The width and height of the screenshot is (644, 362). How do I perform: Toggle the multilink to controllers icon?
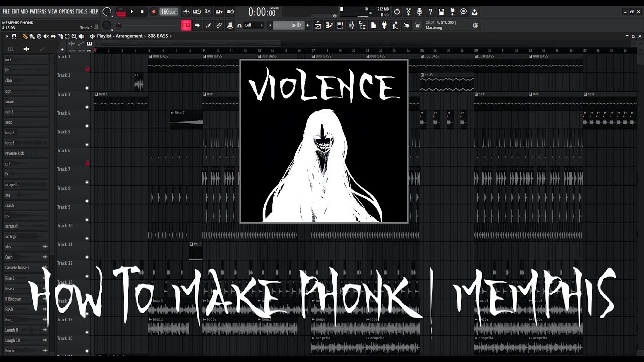208,25
